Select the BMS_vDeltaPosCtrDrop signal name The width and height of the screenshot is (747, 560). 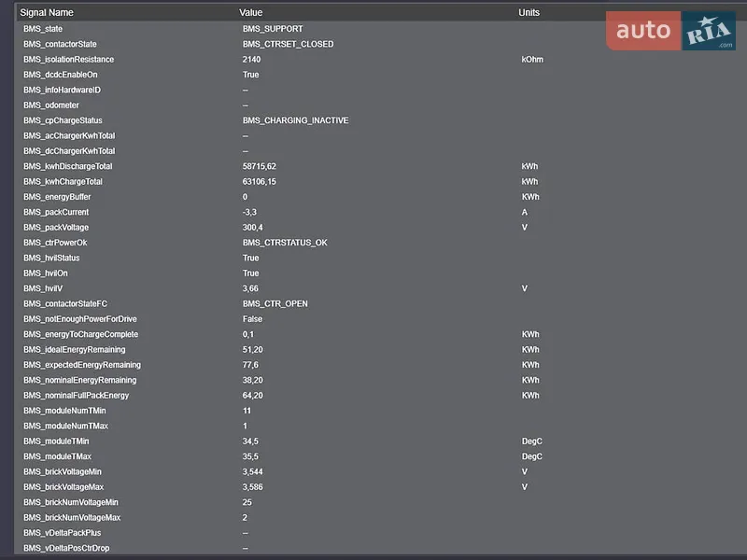coord(66,547)
